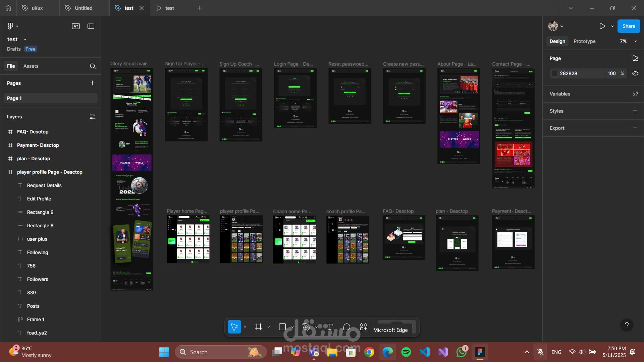Select the Frame tool
The width and height of the screenshot is (644, 362).
point(259,327)
